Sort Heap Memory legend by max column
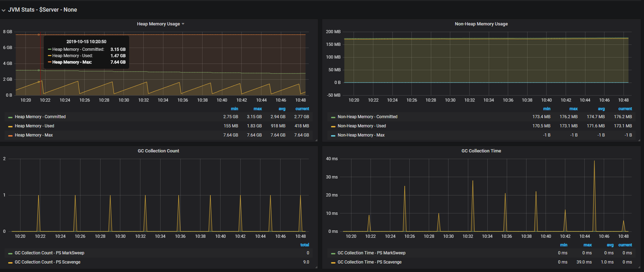Screen dimensions: 644x272 258,109
